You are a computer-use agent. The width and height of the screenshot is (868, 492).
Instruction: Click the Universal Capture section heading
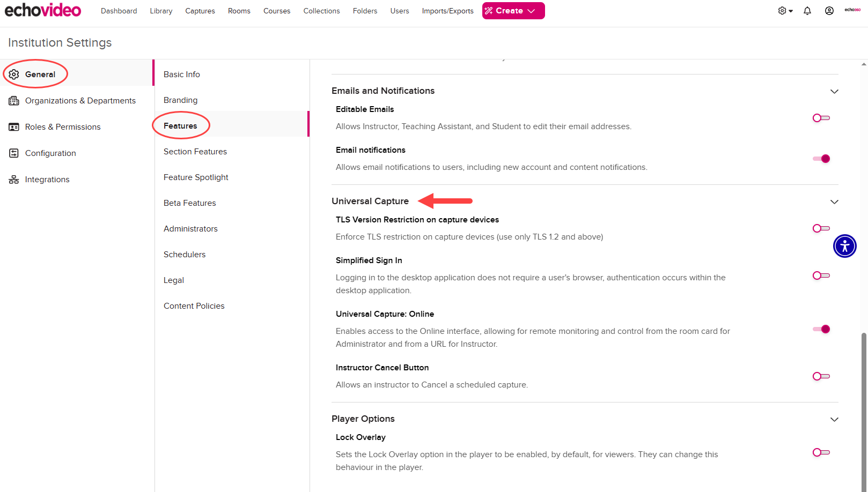tap(370, 201)
